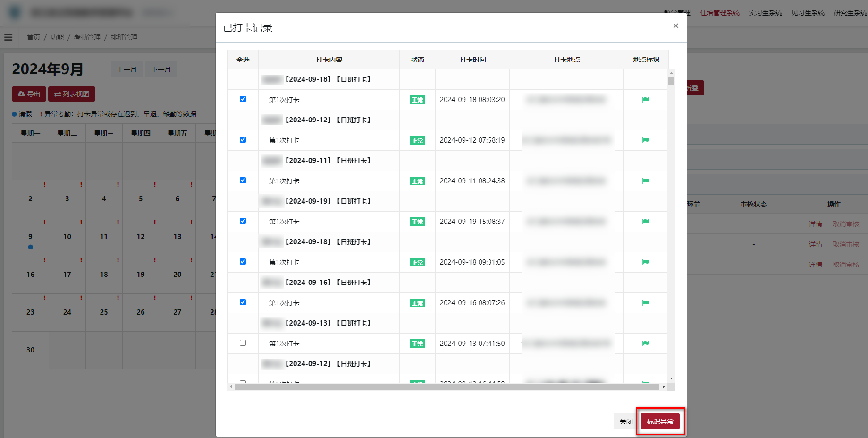Check the punch record at 2024-09-13 07:41:50

point(243,343)
